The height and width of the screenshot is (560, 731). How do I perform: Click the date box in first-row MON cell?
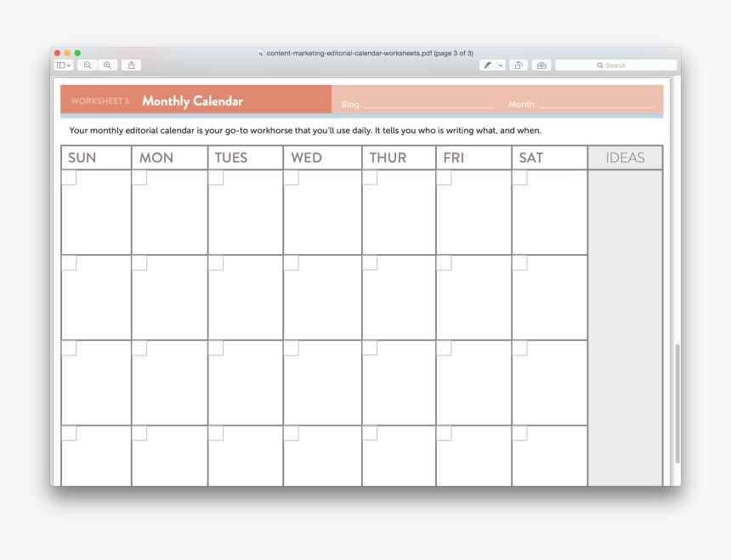pyautogui.click(x=139, y=178)
